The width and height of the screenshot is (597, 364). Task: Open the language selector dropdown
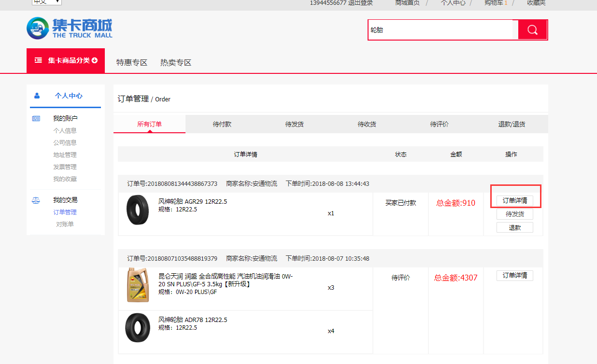46,2
